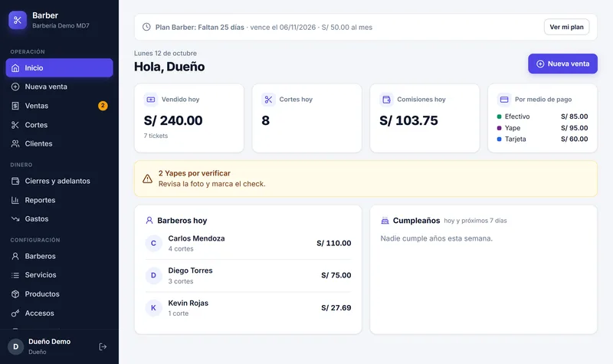Click the S/ 110.00 amount for Carlos Mendoza

[x=334, y=243]
